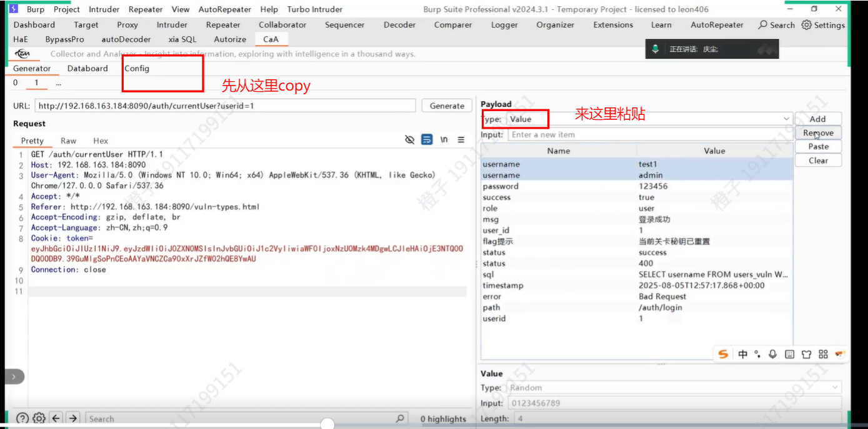Select the Hex request view tab
This screenshot has height=429, width=868.
[101, 141]
